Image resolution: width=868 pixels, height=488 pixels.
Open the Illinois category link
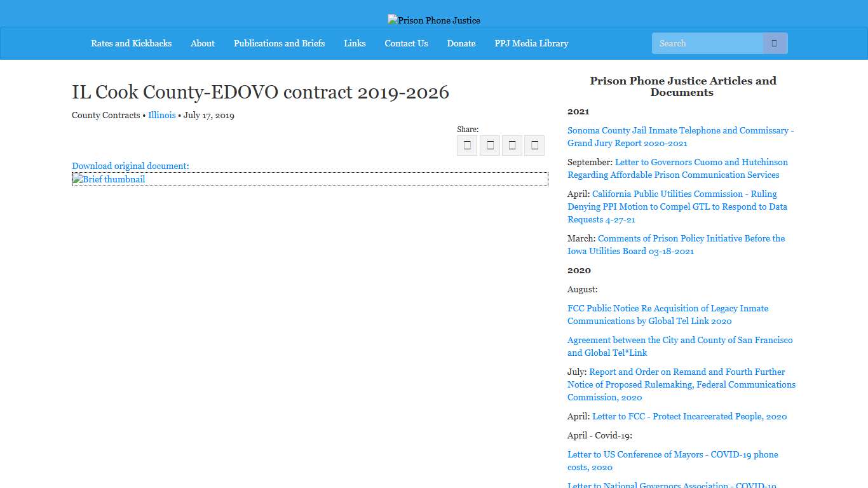click(161, 115)
